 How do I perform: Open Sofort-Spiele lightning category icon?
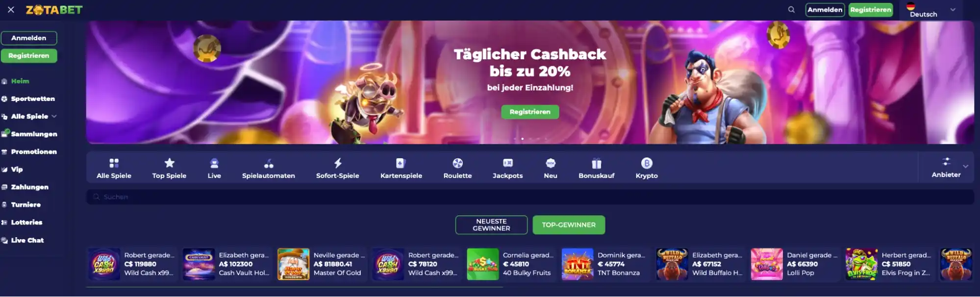click(x=338, y=163)
